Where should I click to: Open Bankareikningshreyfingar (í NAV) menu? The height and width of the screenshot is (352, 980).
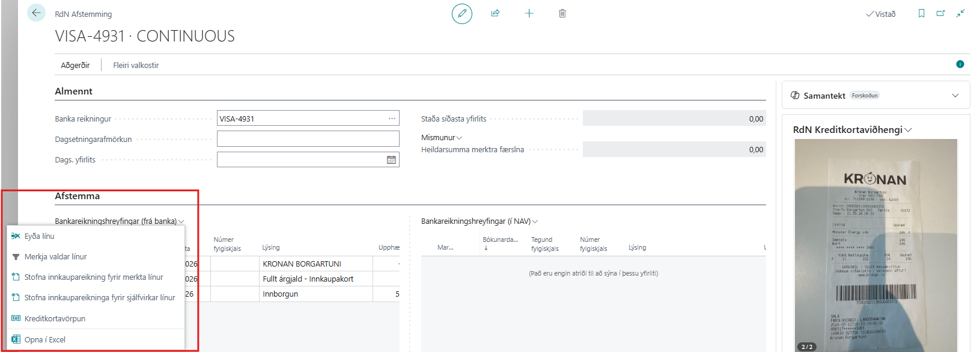pyautogui.click(x=479, y=221)
